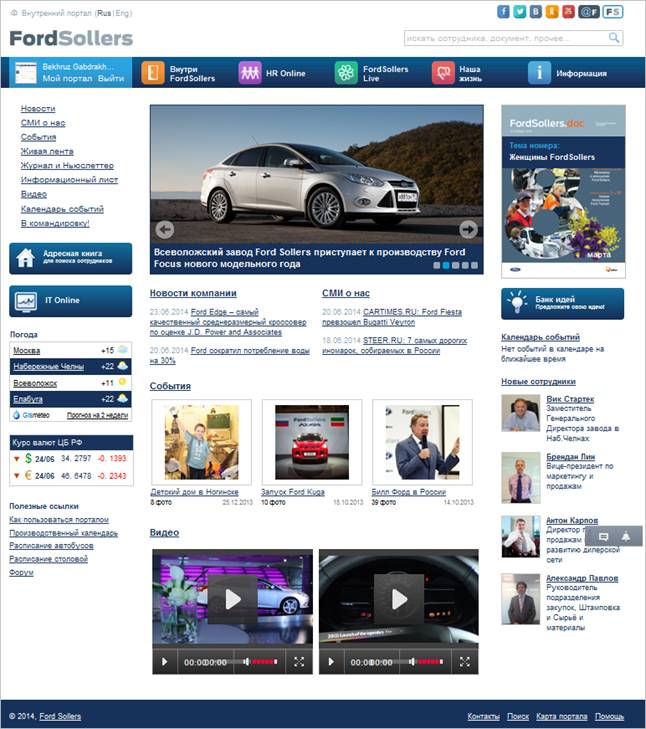Adjust first video red volume slider
Screen dimensions: 646x729
pyautogui.click(x=265, y=662)
